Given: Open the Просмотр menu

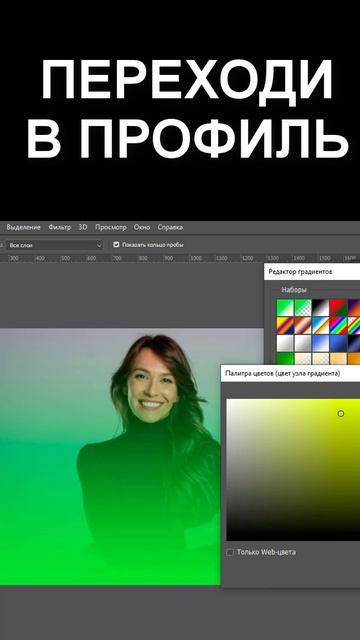Looking at the screenshot, I should click(x=111, y=227).
